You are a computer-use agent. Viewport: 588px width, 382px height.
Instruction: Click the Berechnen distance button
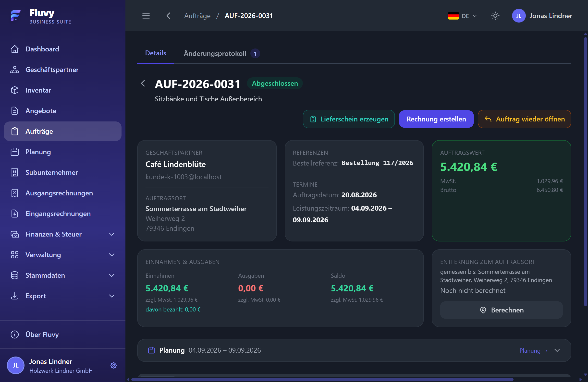[501, 310]
